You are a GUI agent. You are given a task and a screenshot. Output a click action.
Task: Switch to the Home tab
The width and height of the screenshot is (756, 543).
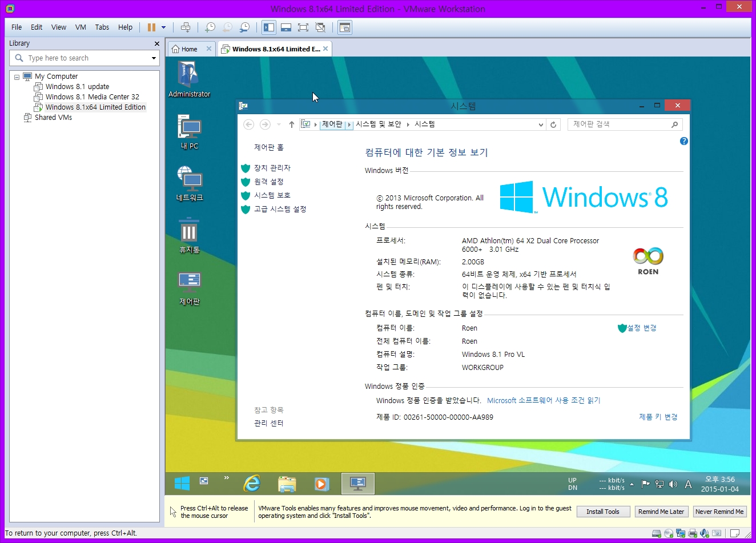click(188, 49)
